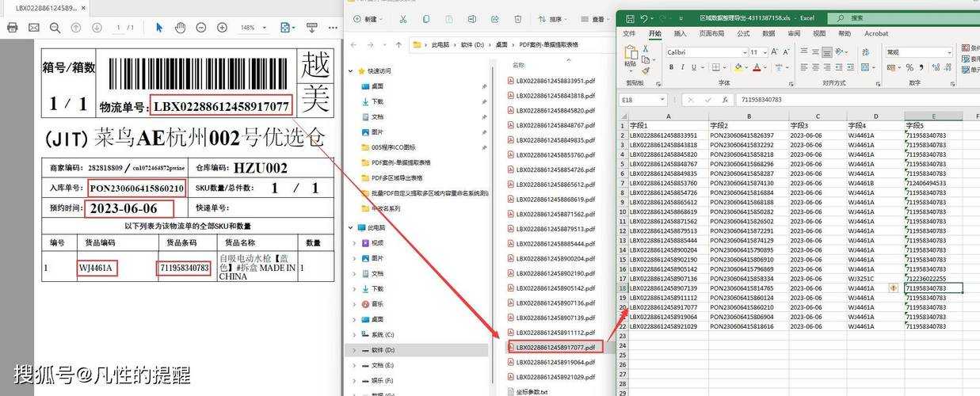Open 下载 in quick access
This screenshot has height=396, width=980.
(x=377, y=101)
